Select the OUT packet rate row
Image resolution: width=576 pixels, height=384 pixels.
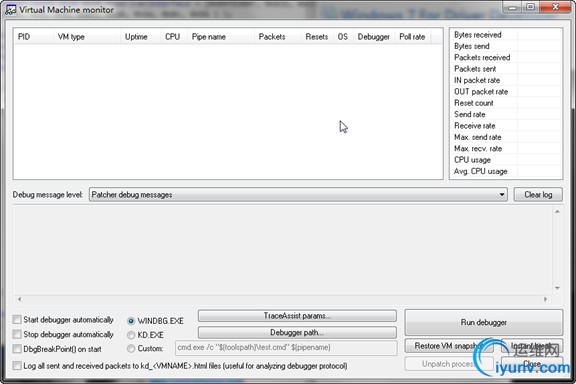point(506,91)
